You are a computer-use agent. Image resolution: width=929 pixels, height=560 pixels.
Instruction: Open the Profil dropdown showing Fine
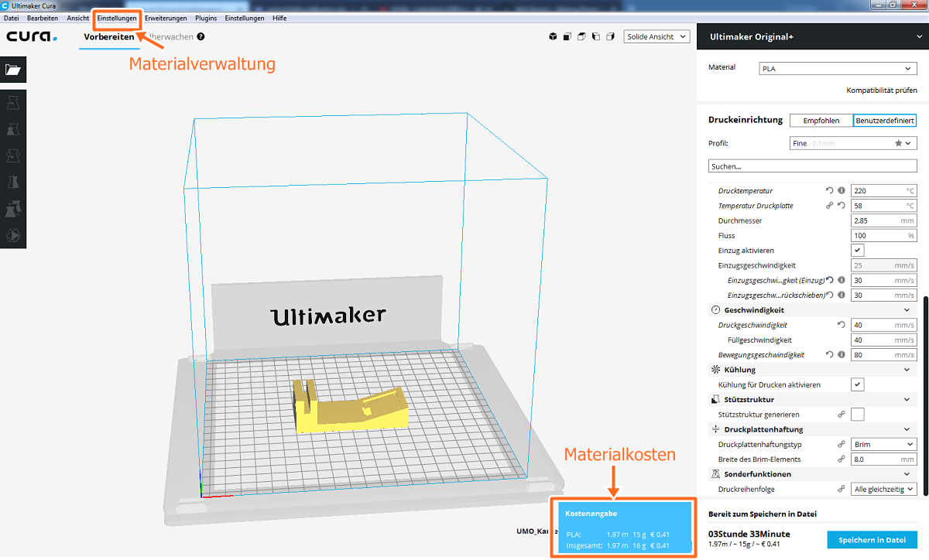click(x=852, y=143)
